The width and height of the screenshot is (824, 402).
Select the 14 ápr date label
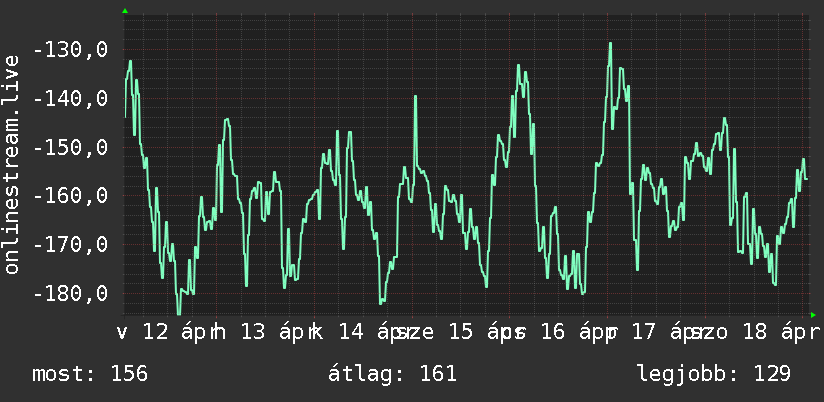tap(373, 333)
